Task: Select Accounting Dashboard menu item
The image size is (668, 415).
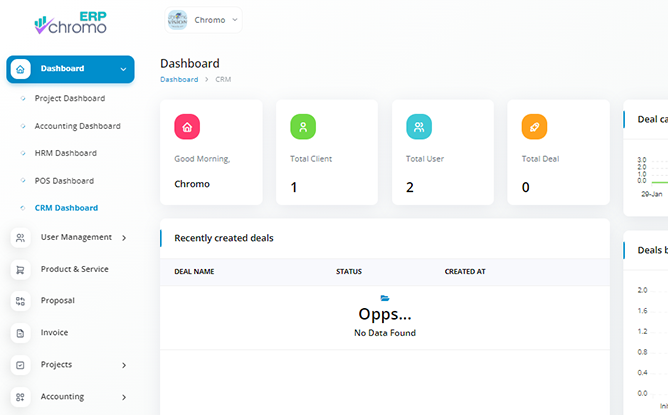Action: (x=77, y=126)
